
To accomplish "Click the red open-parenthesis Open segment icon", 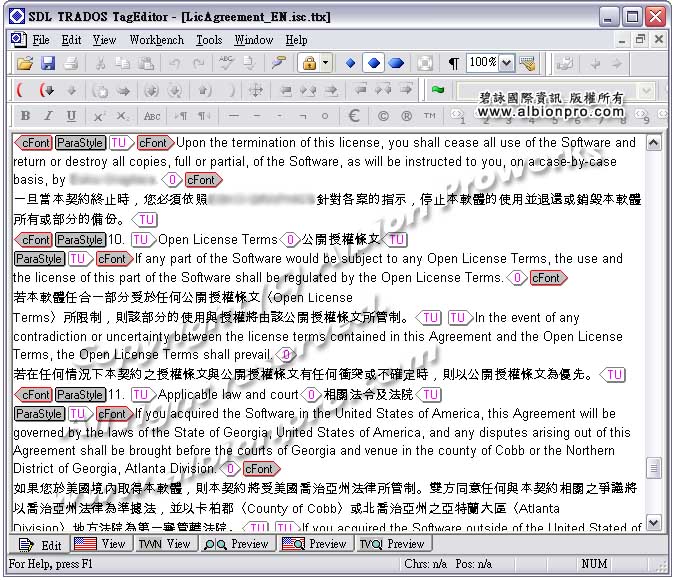I will 19,90.
